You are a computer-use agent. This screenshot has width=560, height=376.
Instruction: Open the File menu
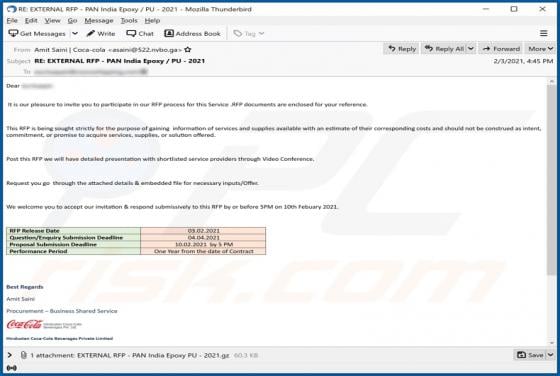tap(12, 21)
